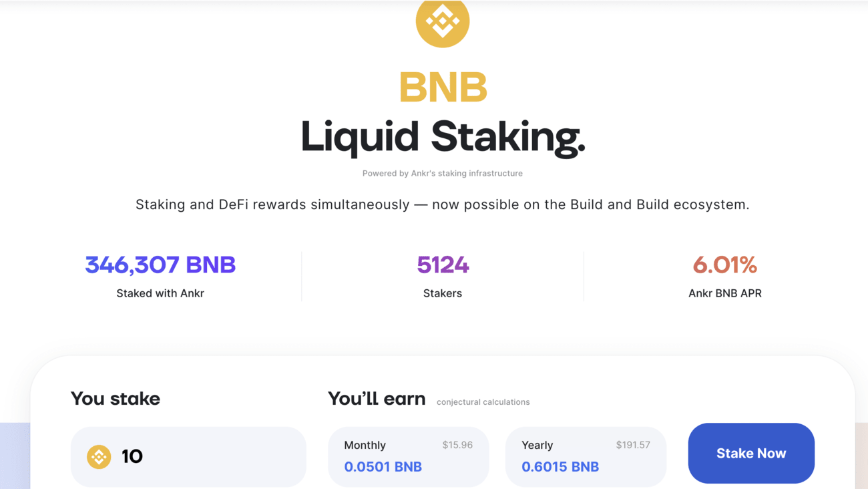
Task: Click the 5124 stakers count
Action: 443,265
